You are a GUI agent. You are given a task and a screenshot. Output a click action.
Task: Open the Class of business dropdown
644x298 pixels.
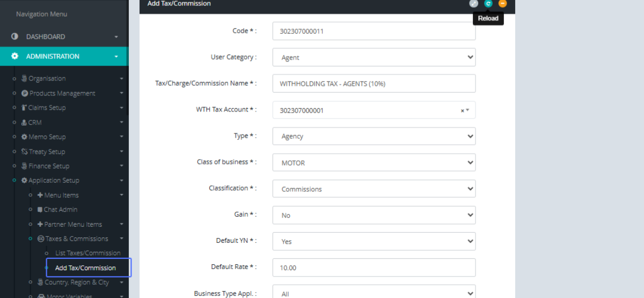(x=374, y=162)
